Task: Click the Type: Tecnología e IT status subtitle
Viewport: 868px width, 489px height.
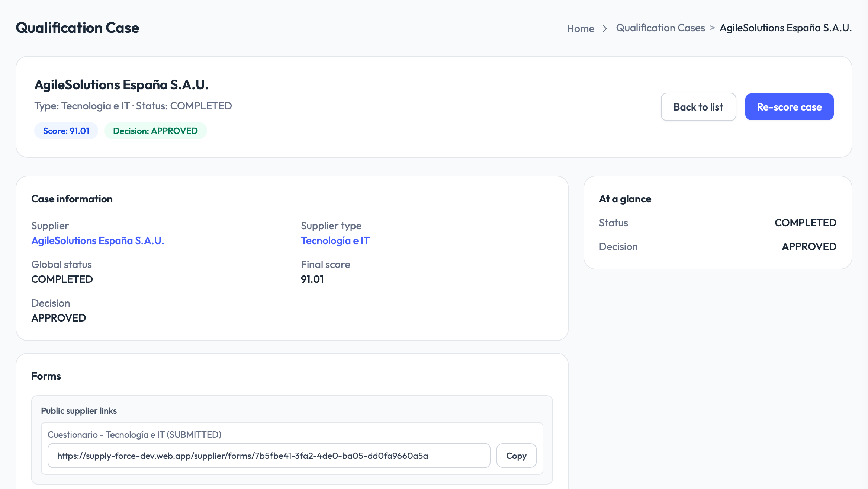Action: coord(133,106)
